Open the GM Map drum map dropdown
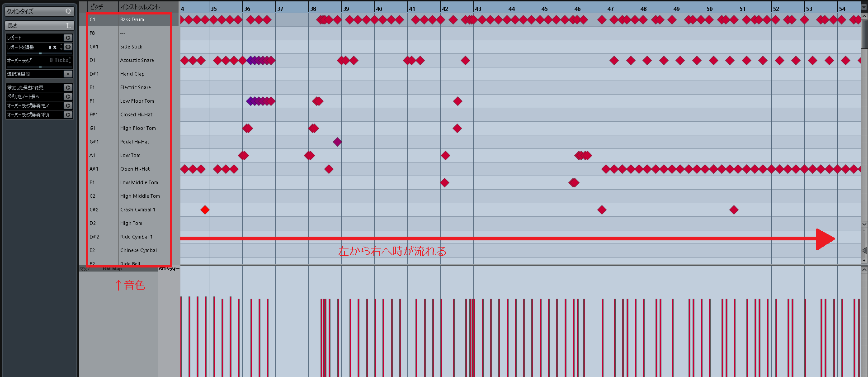The image size is (868, 377). point(112,269)
